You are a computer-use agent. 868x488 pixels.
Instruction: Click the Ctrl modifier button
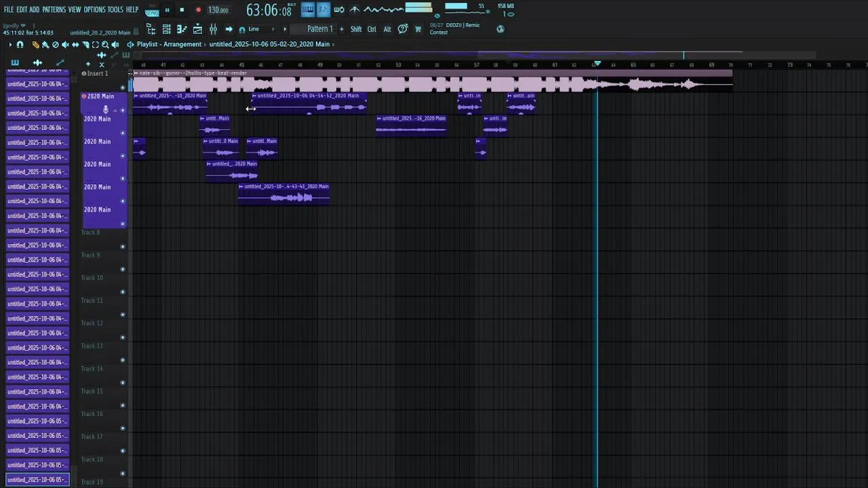(x=372, y=29)
